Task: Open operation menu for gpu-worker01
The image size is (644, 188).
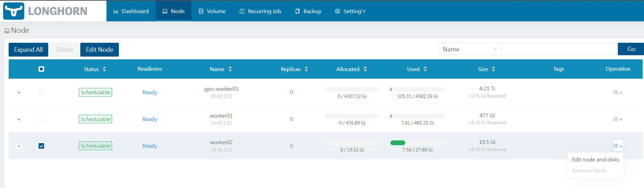Action: click(618, 92)
